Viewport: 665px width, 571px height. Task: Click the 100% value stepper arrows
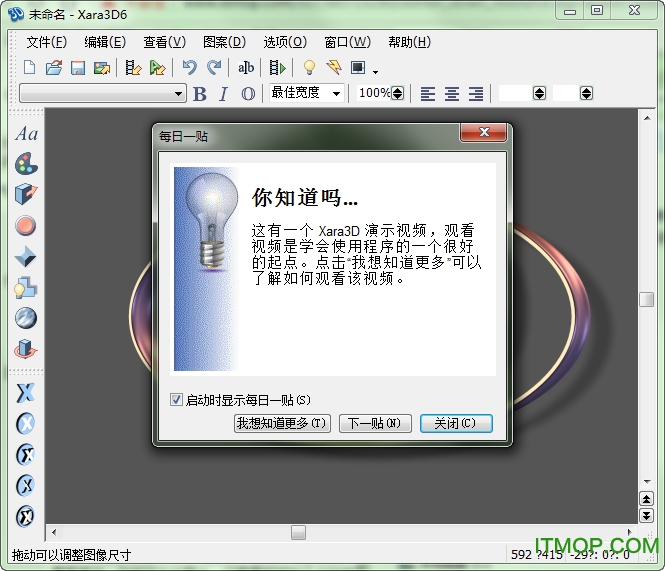[x=398, y=93]
